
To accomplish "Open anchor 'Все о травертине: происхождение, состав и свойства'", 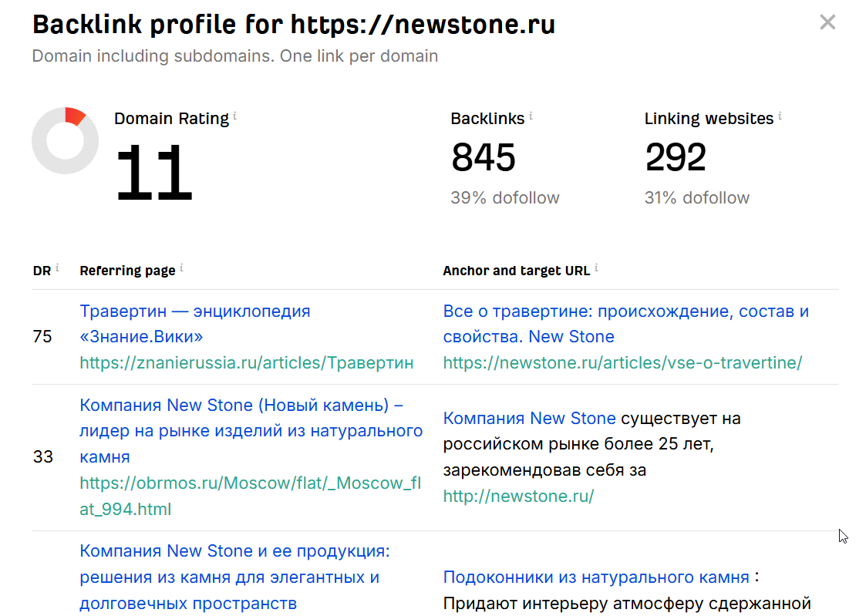I will pos(625,324).
